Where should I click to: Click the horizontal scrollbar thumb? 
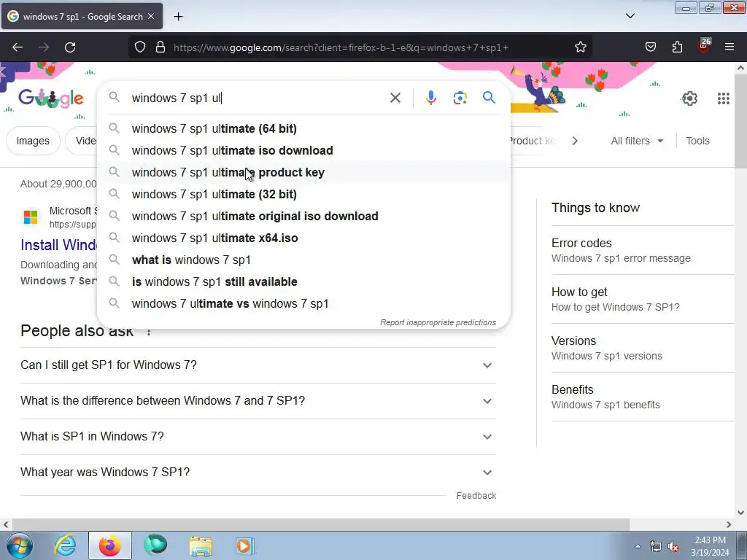point(320,524)
